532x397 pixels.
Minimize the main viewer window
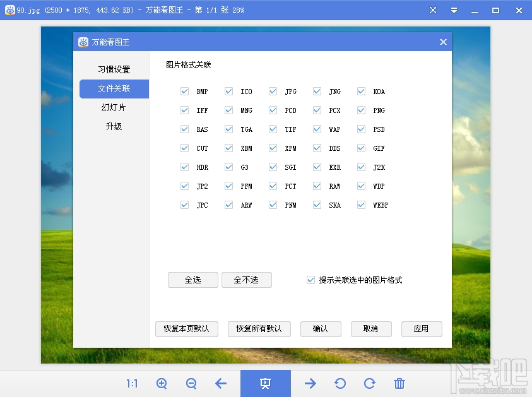pyautogui.click(x=475, y=11)
